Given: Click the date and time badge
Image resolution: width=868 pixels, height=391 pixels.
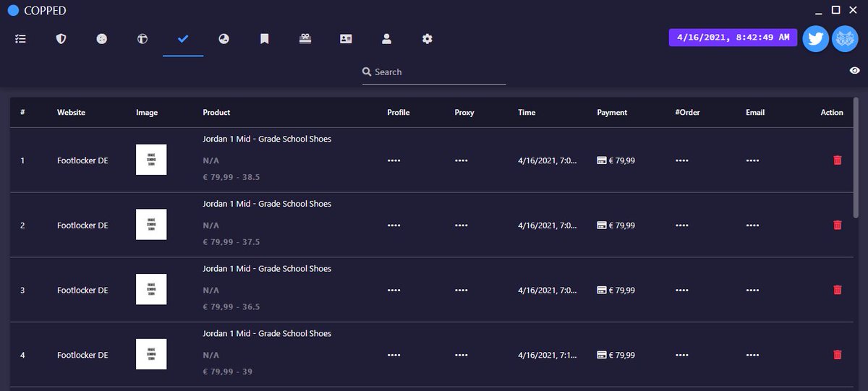Looking at the screenshot, I should pyautogui.click(x=733, y=37).
